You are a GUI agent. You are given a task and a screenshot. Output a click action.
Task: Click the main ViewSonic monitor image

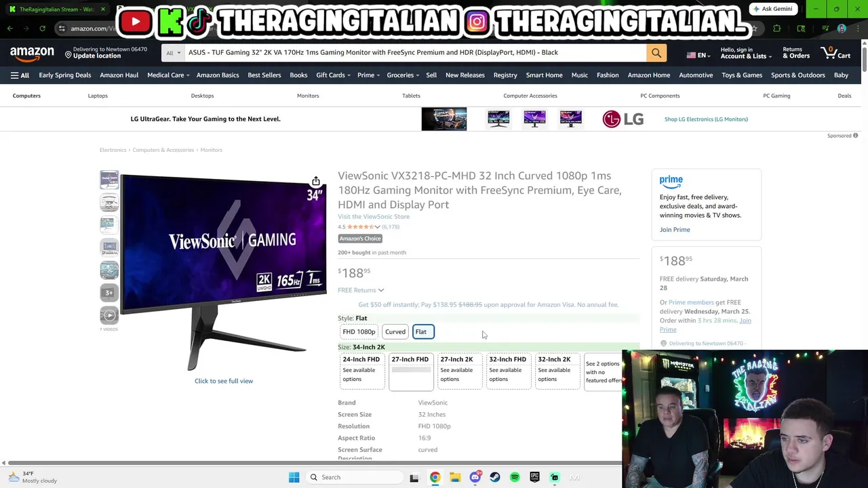pyautogui.click(x=224, y=271)
